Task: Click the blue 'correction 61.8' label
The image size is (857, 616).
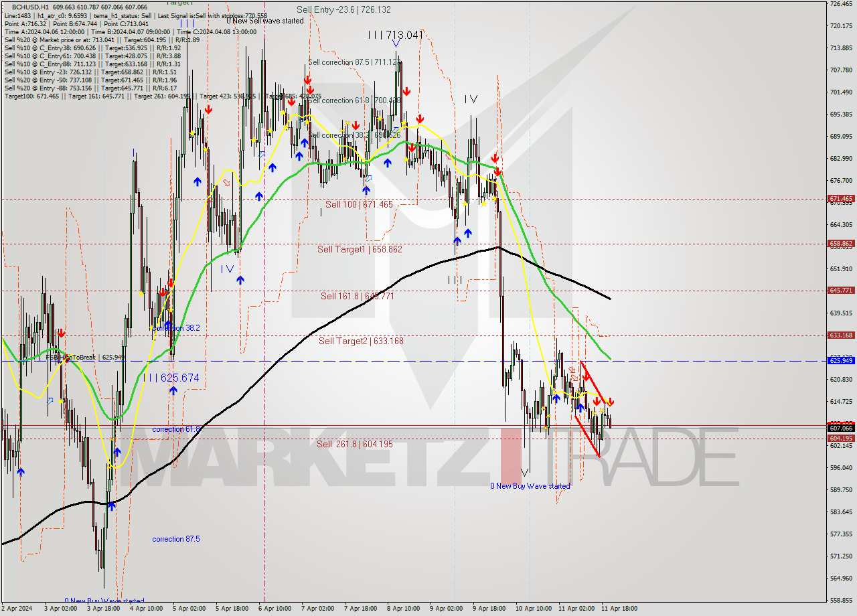Action: pos(175,429)
